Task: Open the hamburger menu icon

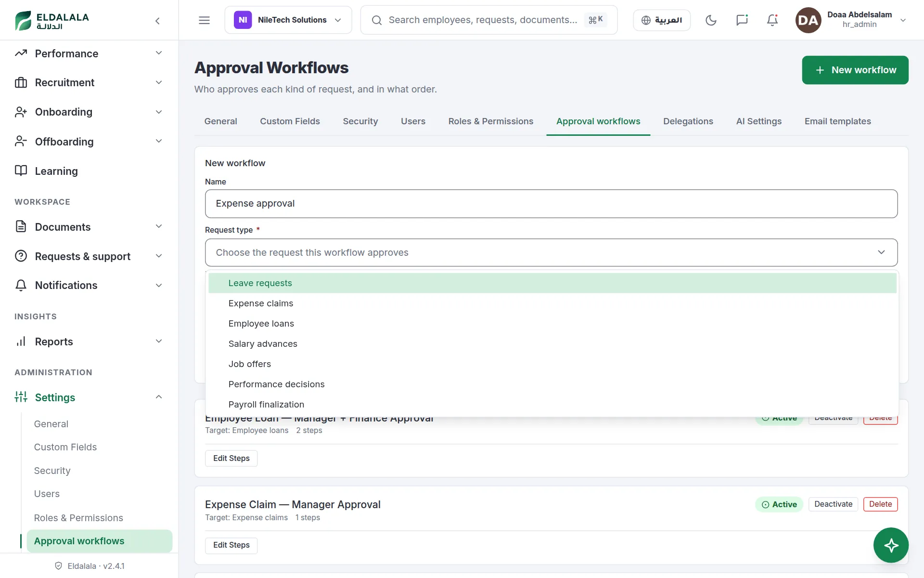Action: pos(204,20)
